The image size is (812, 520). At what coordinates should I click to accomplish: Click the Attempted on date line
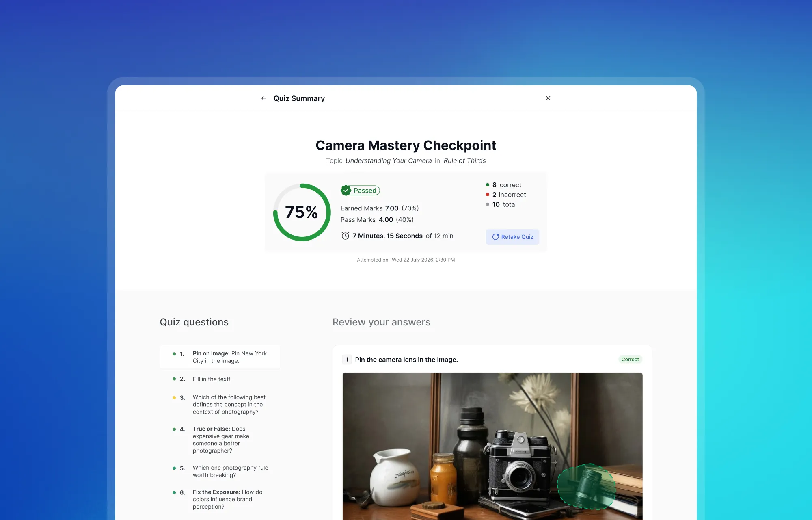406,260
